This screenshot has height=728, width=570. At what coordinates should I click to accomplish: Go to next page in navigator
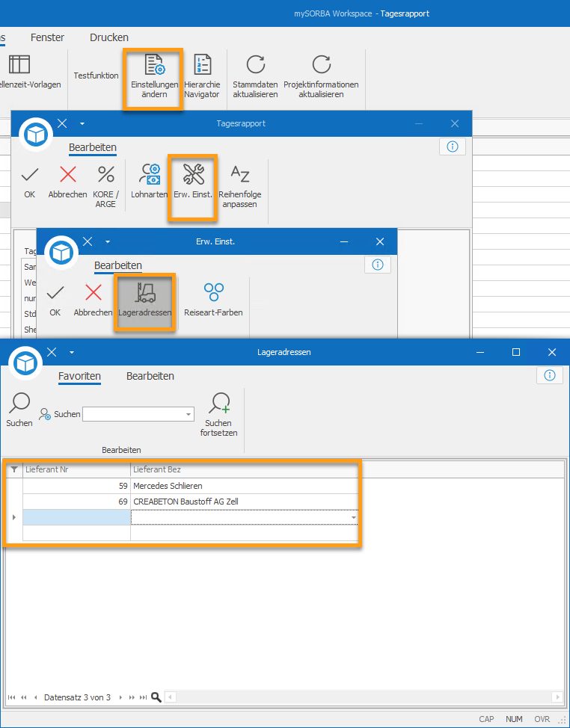(132, 697)
